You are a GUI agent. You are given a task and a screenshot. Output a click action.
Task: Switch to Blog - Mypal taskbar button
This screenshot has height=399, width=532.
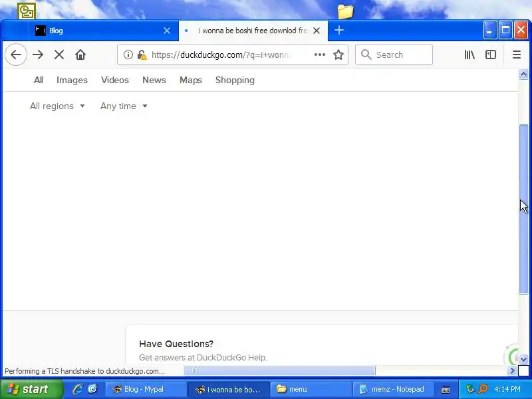pos(146,389)
